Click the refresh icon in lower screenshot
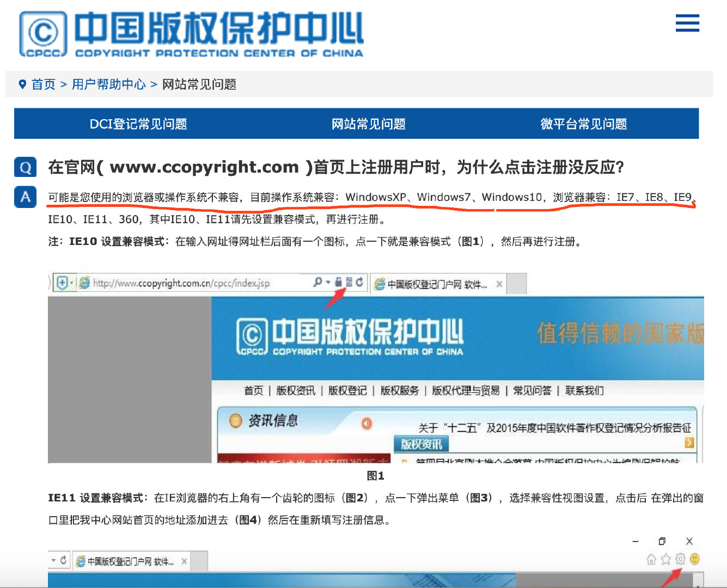727x588 pixels. click(63, 560)
